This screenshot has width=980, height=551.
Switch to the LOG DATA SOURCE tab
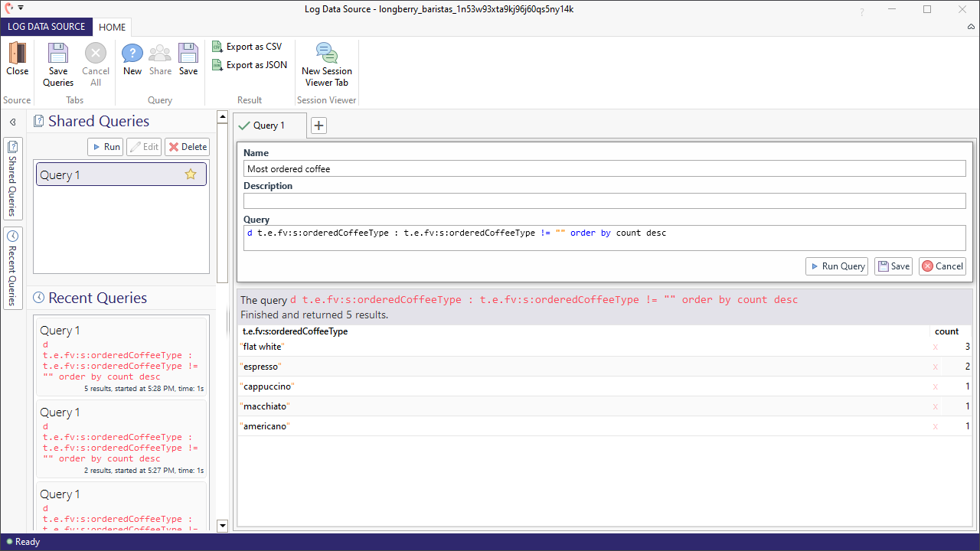(47, 27)
